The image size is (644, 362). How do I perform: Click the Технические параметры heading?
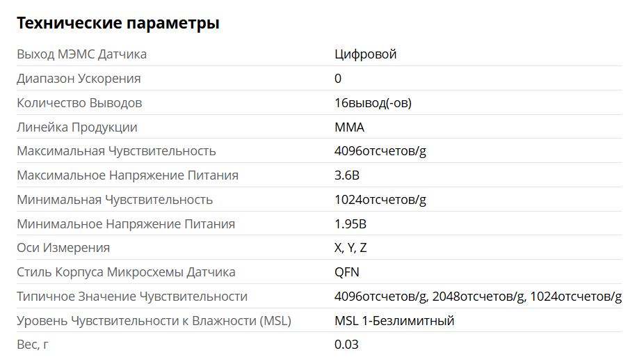tap(118, 23)
